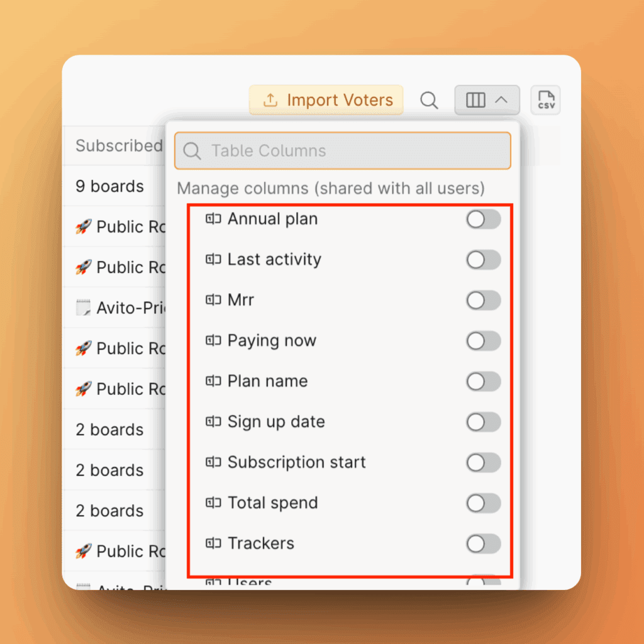Viewport: 644px width, 644px height.
Task: Open the 9 boards subscription cell
Action: tap(110, 187)
